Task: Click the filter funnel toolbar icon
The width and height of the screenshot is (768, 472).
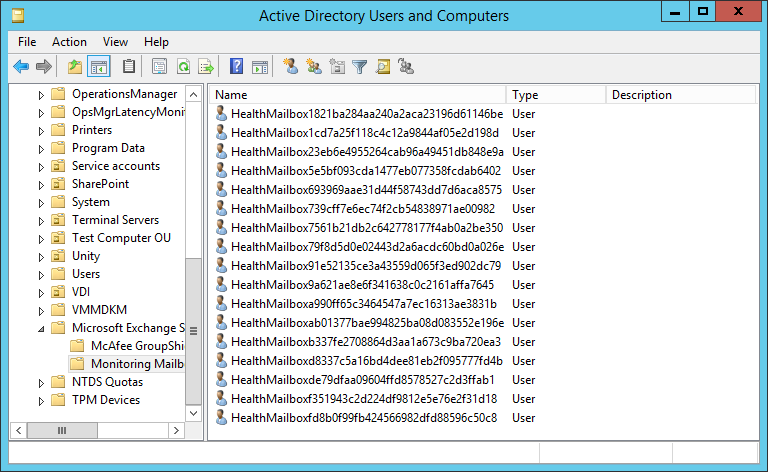Action: [360, 67]
